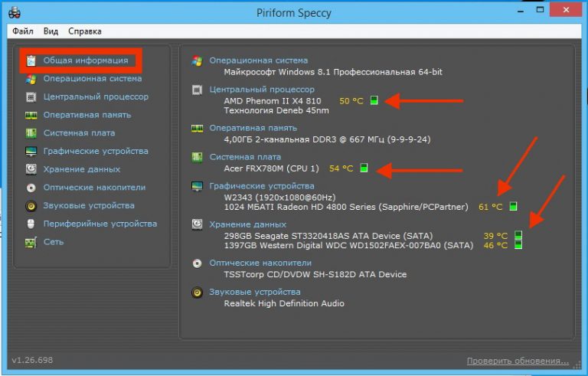This screenshot has width=588, height=376.
Task: Click the sidebar monitor graphics icon
Action: tap(31, 151)
